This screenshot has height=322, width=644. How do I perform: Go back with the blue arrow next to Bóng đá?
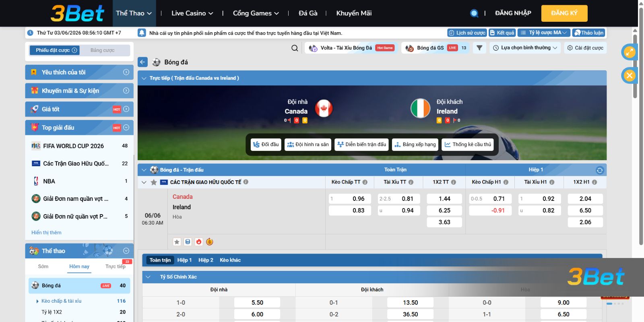(x=143, y=62)
